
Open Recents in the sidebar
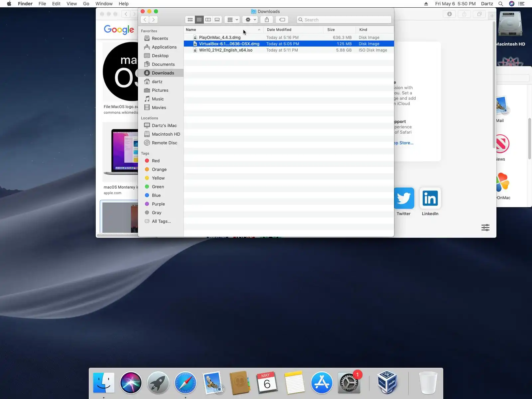(161, 38)
